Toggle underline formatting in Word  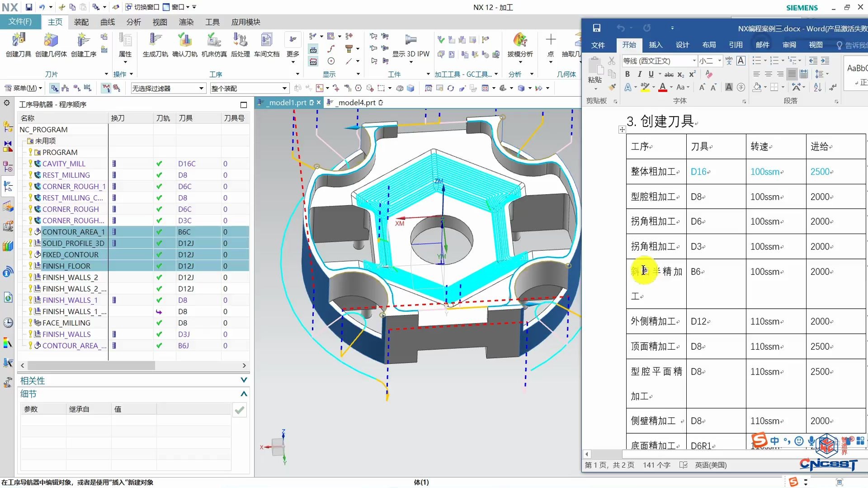(651, 74)
